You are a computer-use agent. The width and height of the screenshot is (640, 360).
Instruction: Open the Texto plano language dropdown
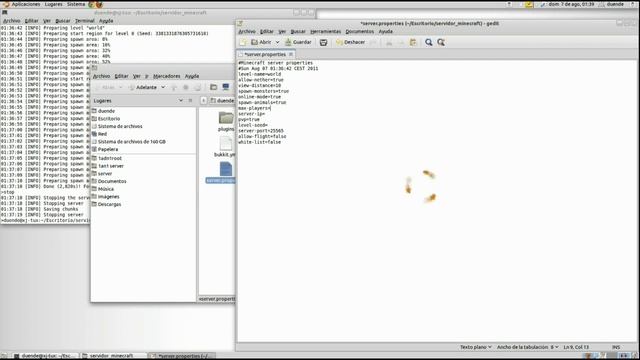coord(476,347)
